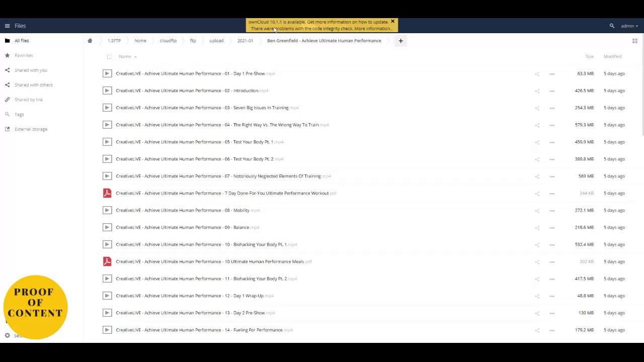Open 05 - Test Your Body Pt. 1 file

[x=200, y=142]
